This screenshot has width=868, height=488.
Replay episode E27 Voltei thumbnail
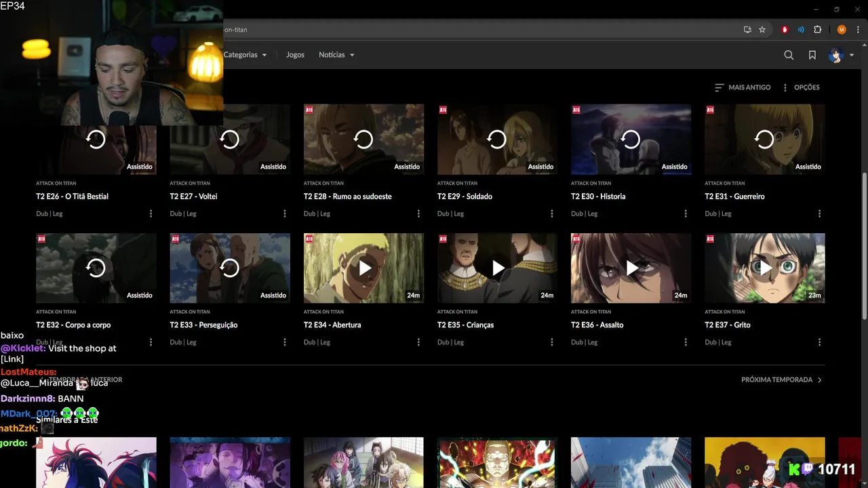(230, 140)
